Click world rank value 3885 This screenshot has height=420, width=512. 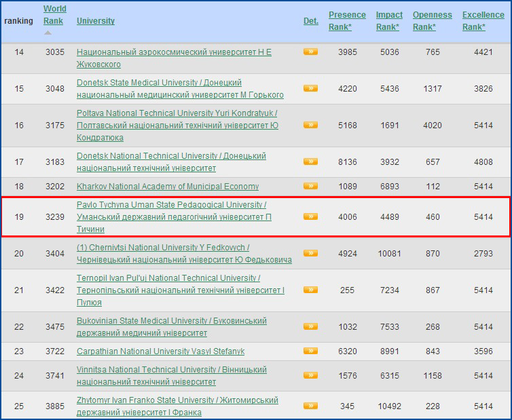coord(55,406)
